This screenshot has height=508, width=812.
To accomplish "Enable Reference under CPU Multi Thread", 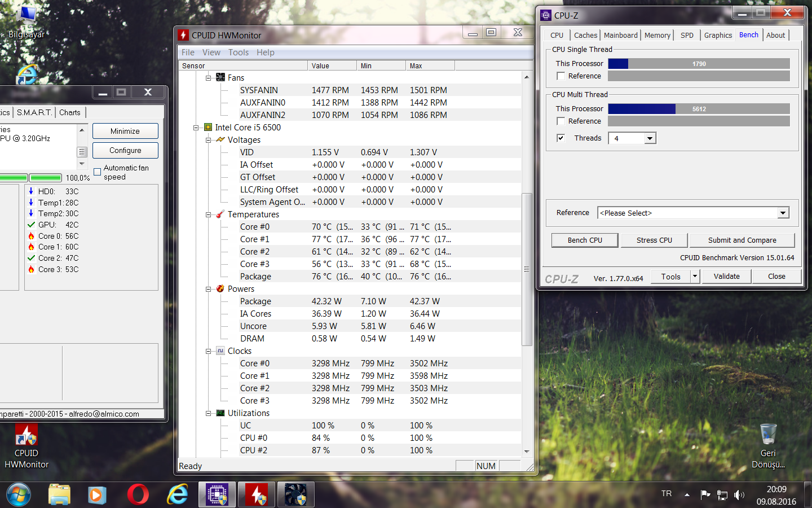I will 561,121.
